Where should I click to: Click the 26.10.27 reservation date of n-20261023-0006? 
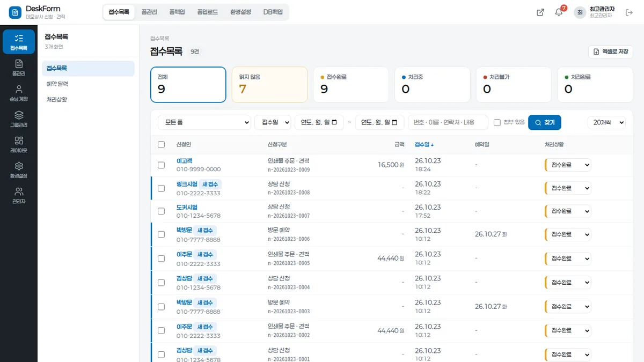point(491,234)
